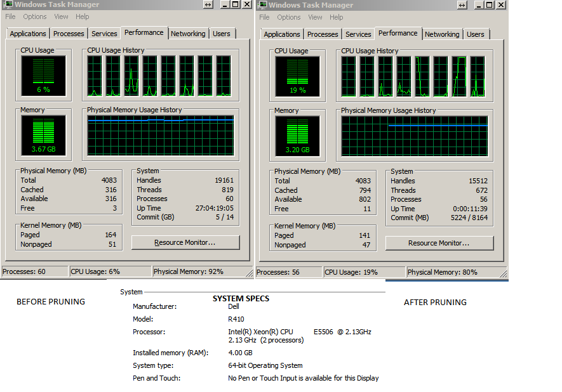Click Installed memory value 4.00 GB
This screenshot has width=562, height=392.
(240, 353)
